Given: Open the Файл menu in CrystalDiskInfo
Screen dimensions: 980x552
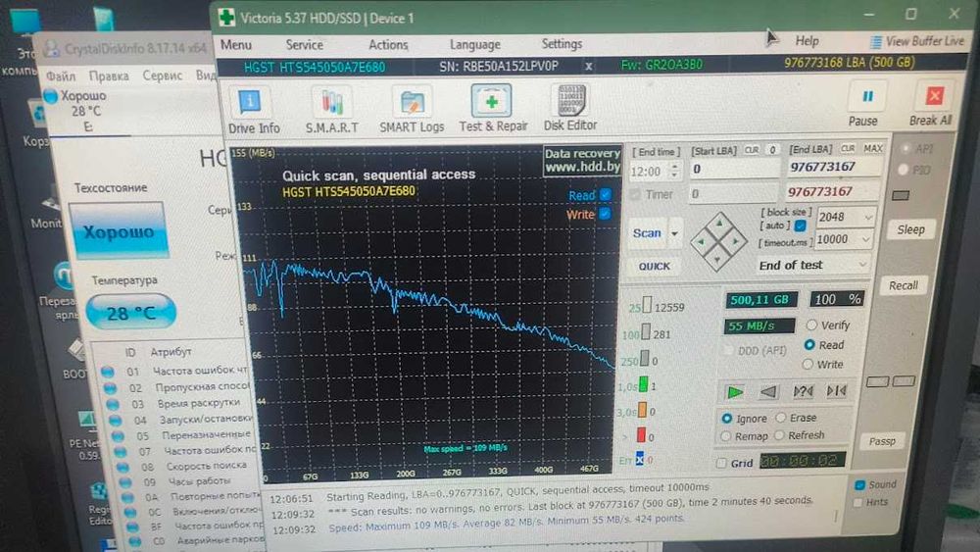Looking at the screenshot, I should pos(61,76).
